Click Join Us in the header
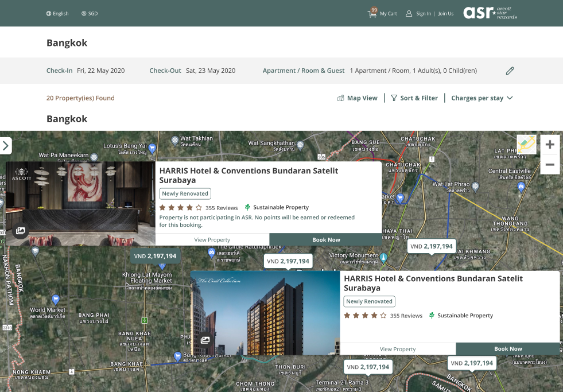Viewport: 563px width, 392px height. (446, 14)
